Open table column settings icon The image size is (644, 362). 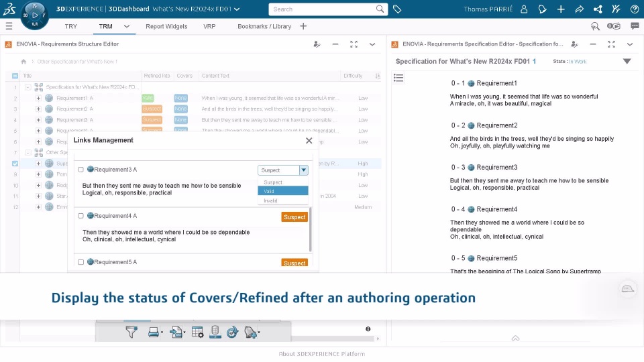coord(197,332)
